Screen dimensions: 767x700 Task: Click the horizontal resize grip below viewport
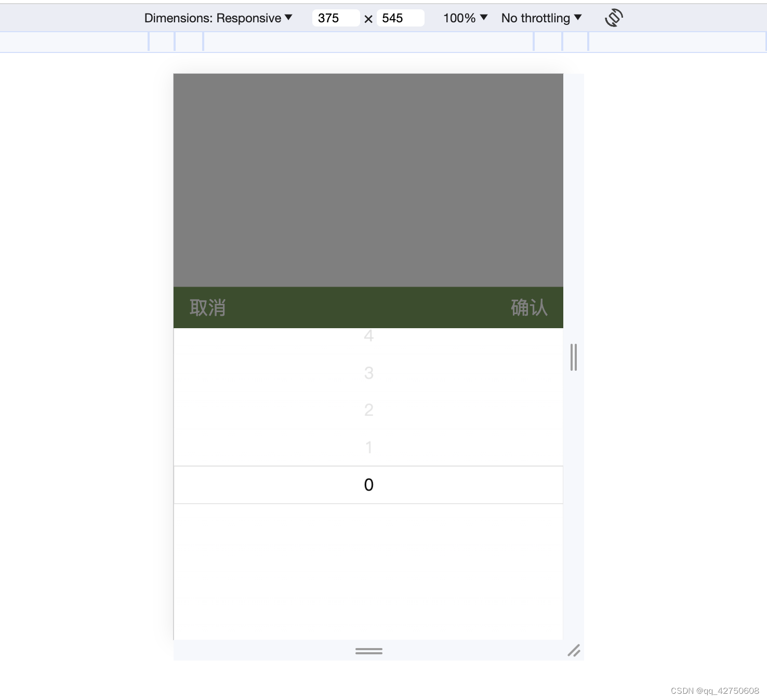[368, 651]
